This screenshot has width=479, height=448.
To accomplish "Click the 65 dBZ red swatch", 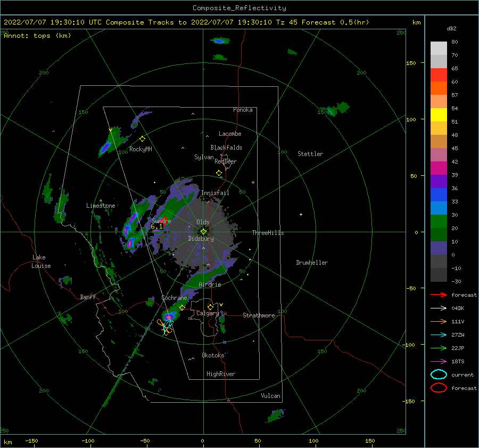I will pos(439,75).
